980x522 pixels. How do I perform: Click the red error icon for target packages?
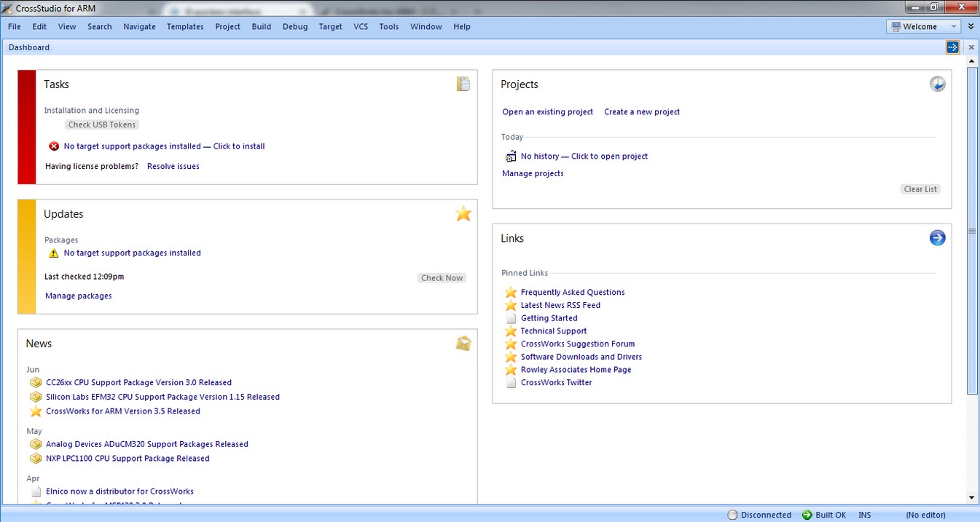(x=54, y=146)
